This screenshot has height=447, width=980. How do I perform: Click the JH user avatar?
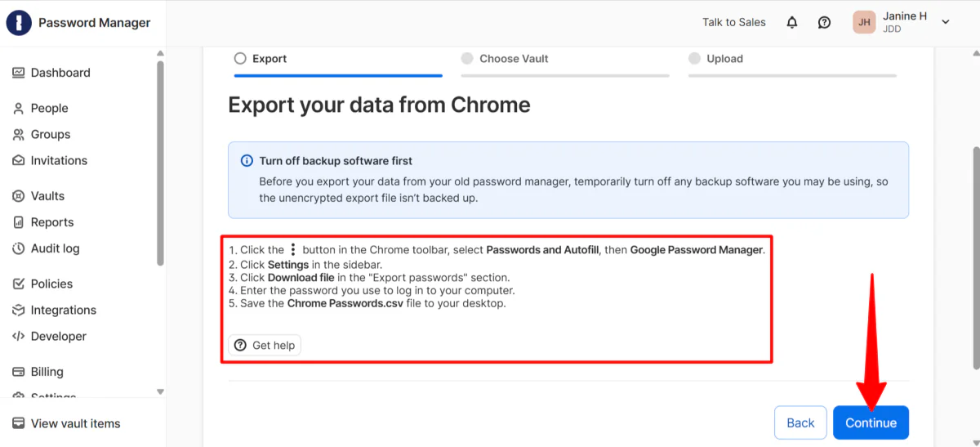(864, 22)
